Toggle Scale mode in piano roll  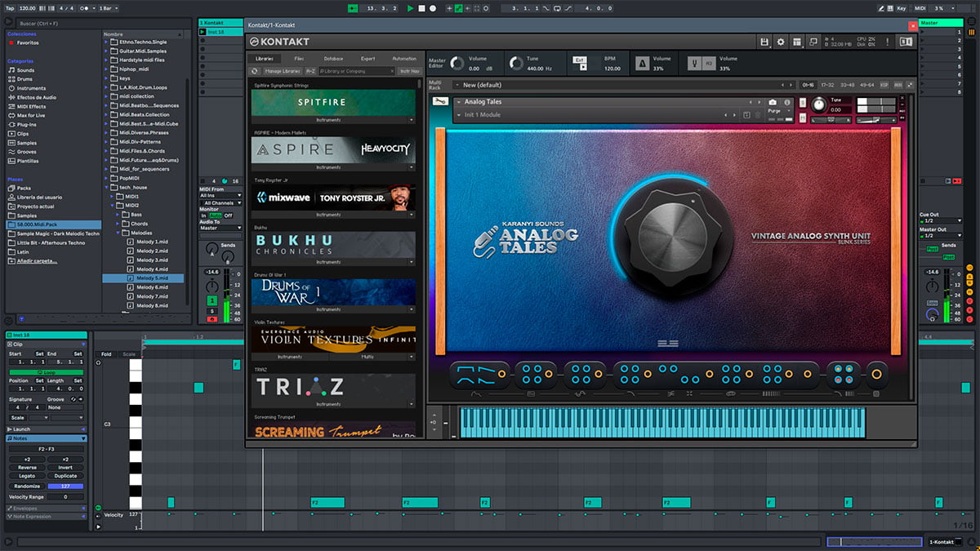129,354
